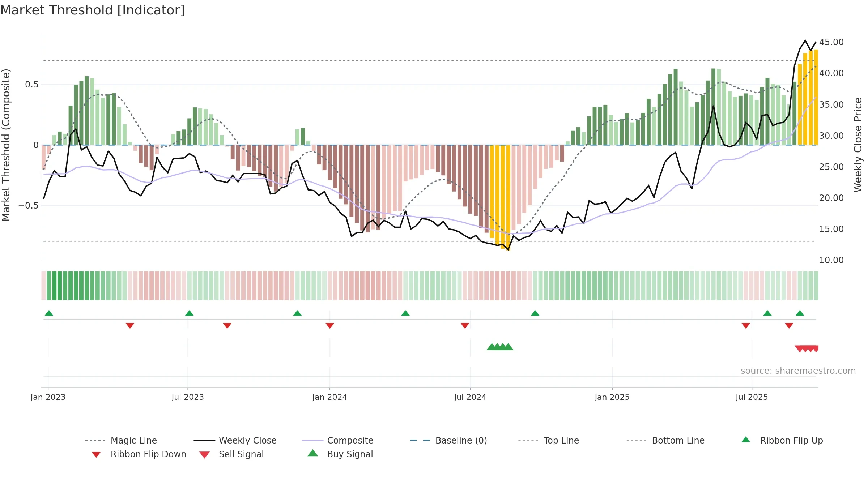The image size is (868, 488).
Task: Click the −0.5 left axis tick
Action: 29,206
